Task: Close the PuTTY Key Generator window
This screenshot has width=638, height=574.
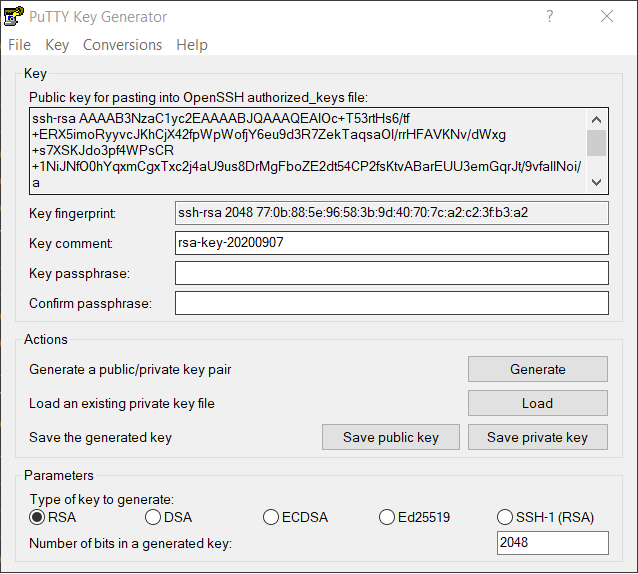Action: pyautogui.click(x=607, y=16)
